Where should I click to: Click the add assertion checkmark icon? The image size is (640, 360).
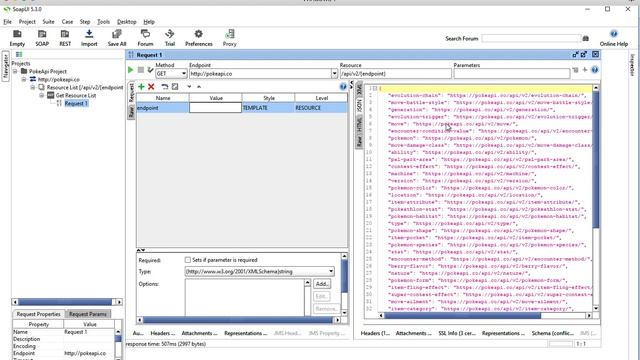(150, 70)
